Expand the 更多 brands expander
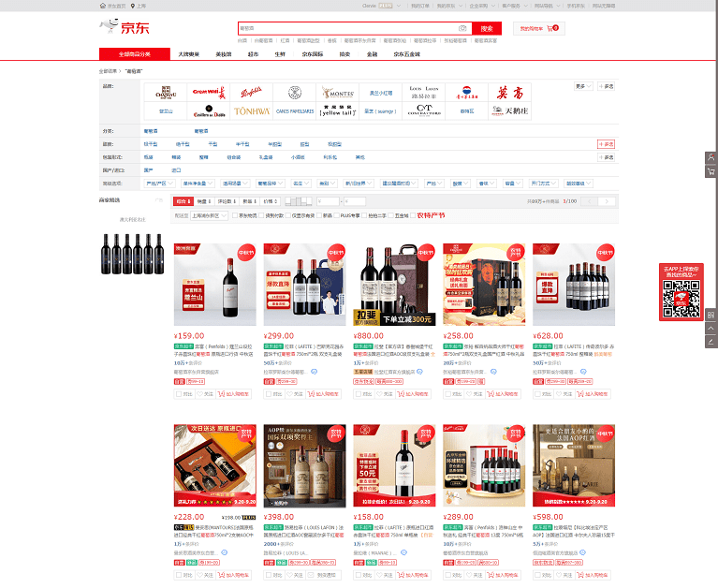The height and width of the screenshot is (588, 718). point(584,86)
